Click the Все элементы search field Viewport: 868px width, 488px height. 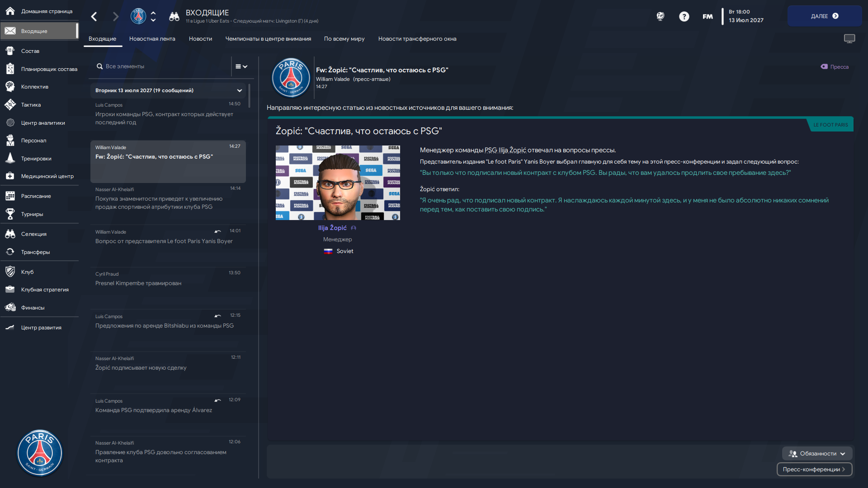click(163, 66)
